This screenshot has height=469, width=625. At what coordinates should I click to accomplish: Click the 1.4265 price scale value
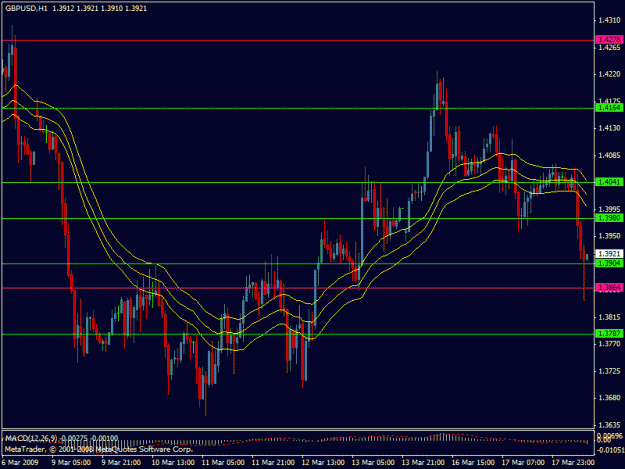(x=609, y=47)
